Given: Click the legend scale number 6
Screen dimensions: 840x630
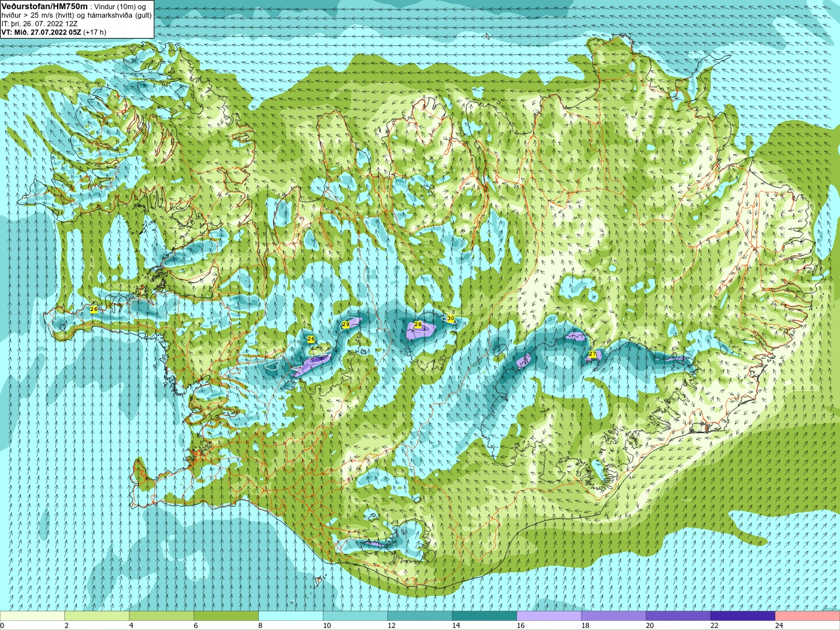Looking at the screenshot, I should tap(196, 625).
